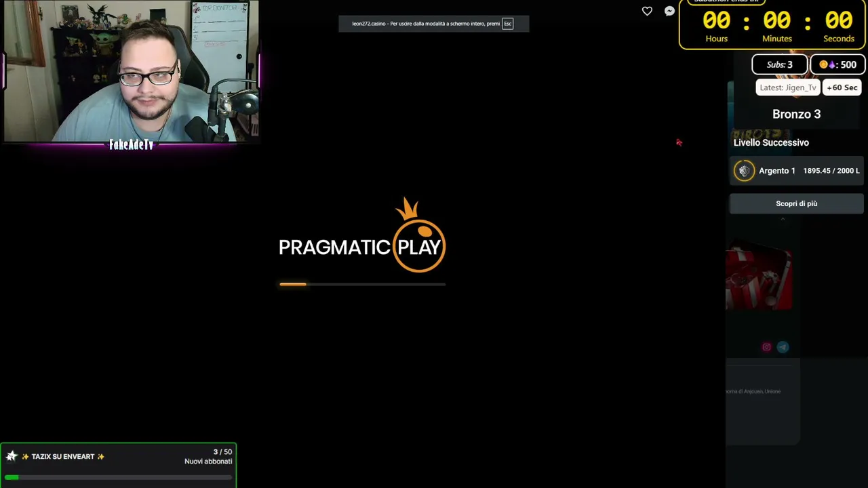Click the heart favorite icon
This screenshot has height=488, width=868.
[647, 11]
